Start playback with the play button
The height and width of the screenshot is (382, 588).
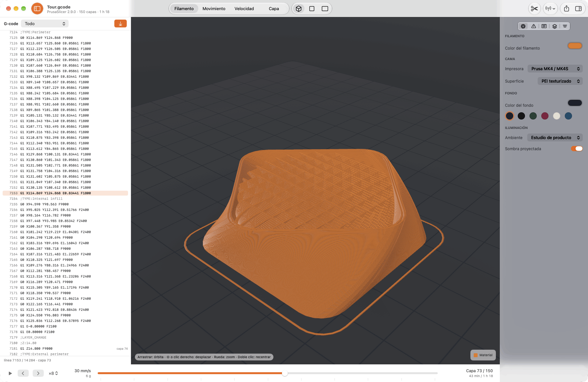(10, 373)
